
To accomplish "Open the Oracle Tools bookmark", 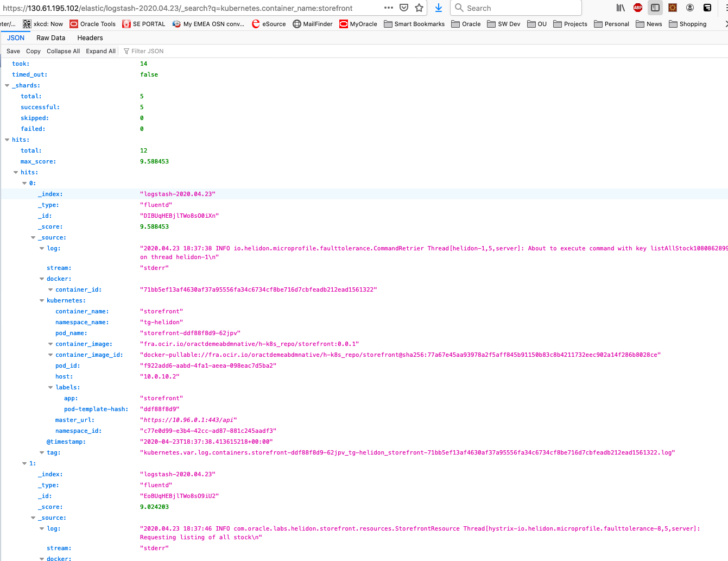I will [x=93, y=24].
